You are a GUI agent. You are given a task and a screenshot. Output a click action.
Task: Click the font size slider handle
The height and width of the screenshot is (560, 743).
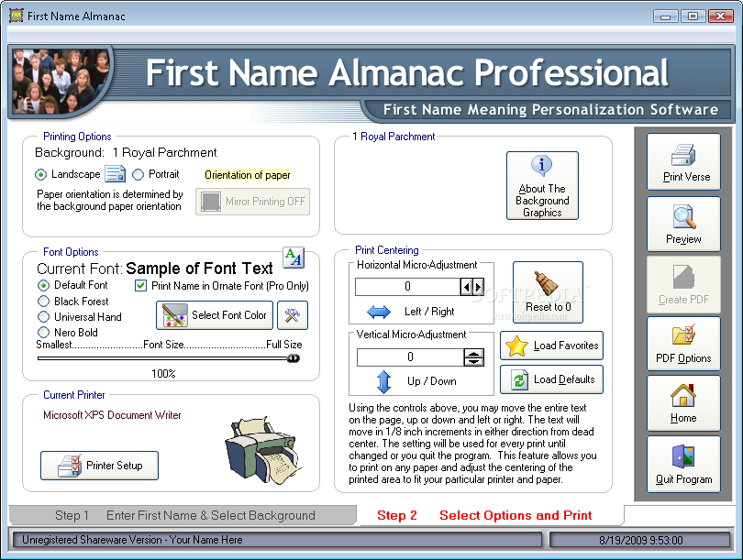[294, 358]
